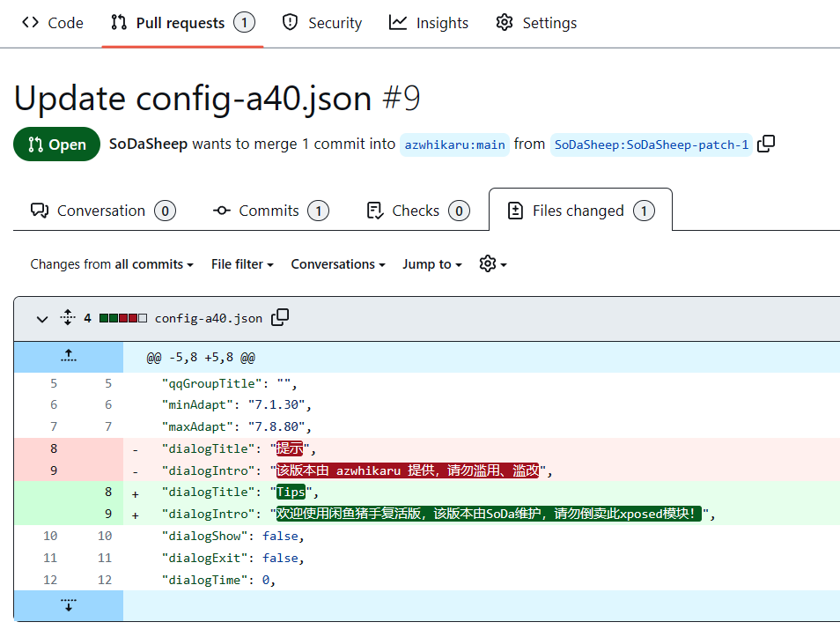
Task: Click the "minAdapt": "7.1.30" line
Action: [482, 404]
